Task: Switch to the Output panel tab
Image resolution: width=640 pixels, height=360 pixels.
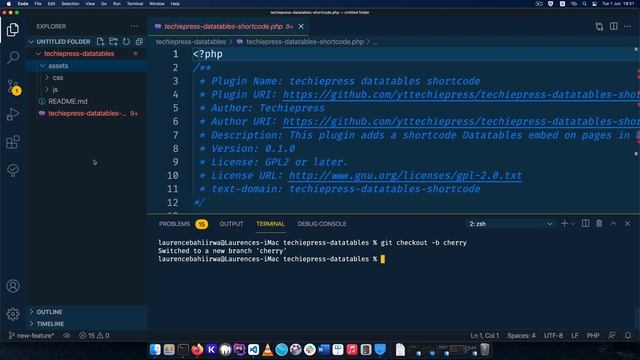Action: (231, 224)
